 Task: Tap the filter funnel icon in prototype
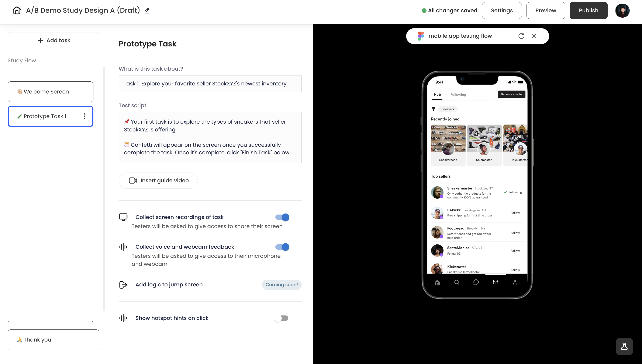(x=434, y=109)
